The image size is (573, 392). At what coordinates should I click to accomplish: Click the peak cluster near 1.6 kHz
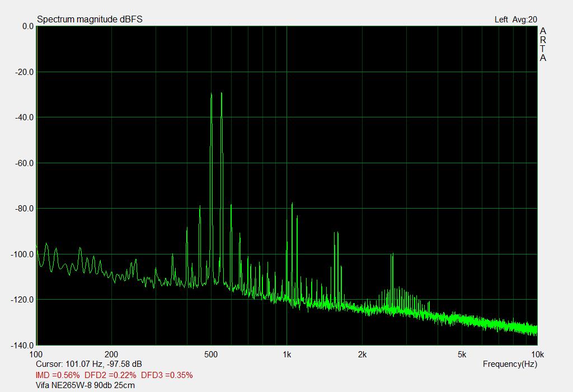[x=336, y=233]
